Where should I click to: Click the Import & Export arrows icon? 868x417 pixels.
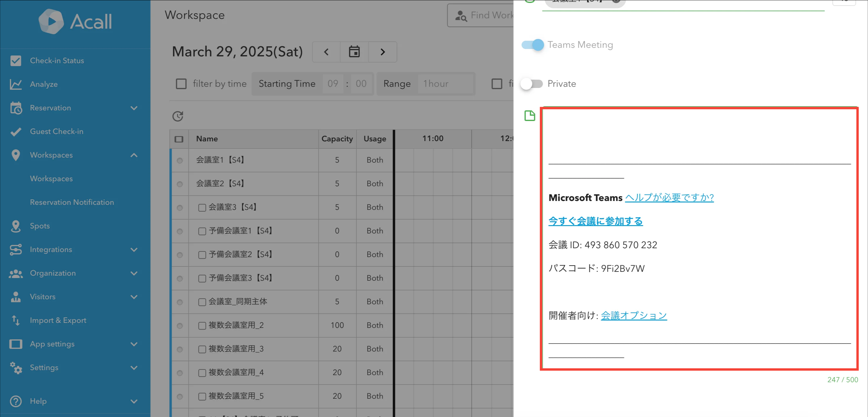point(15,320)
